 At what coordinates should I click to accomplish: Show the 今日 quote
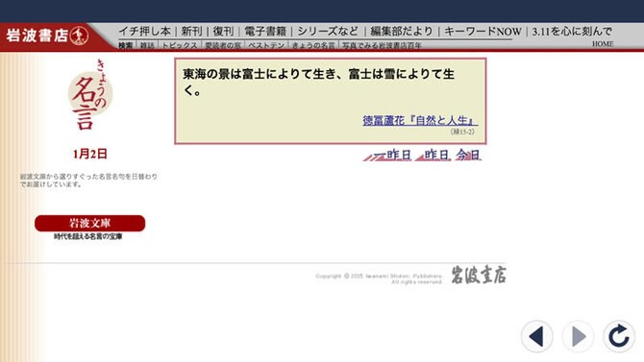[468, 155]
